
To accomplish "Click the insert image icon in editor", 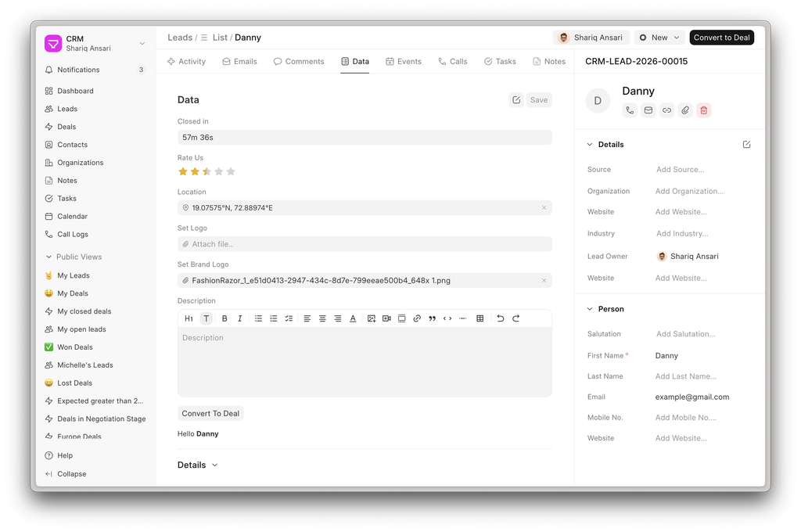I will coord(372,318).
